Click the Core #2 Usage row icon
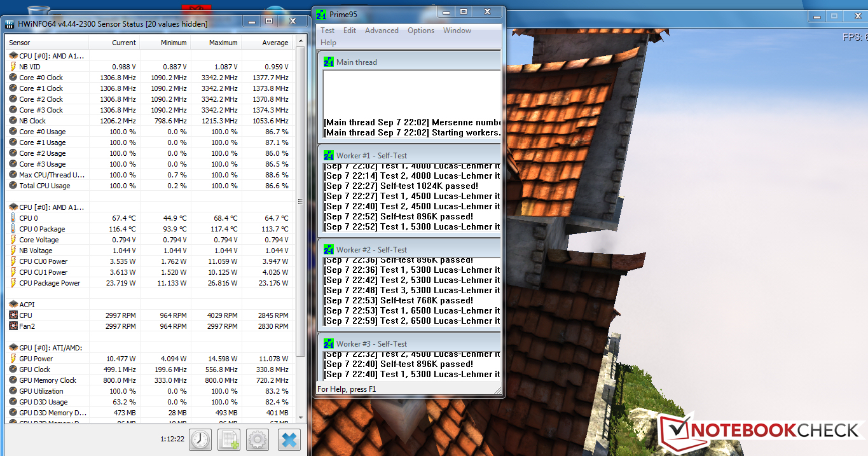The image size is (868, 456). 13,153
